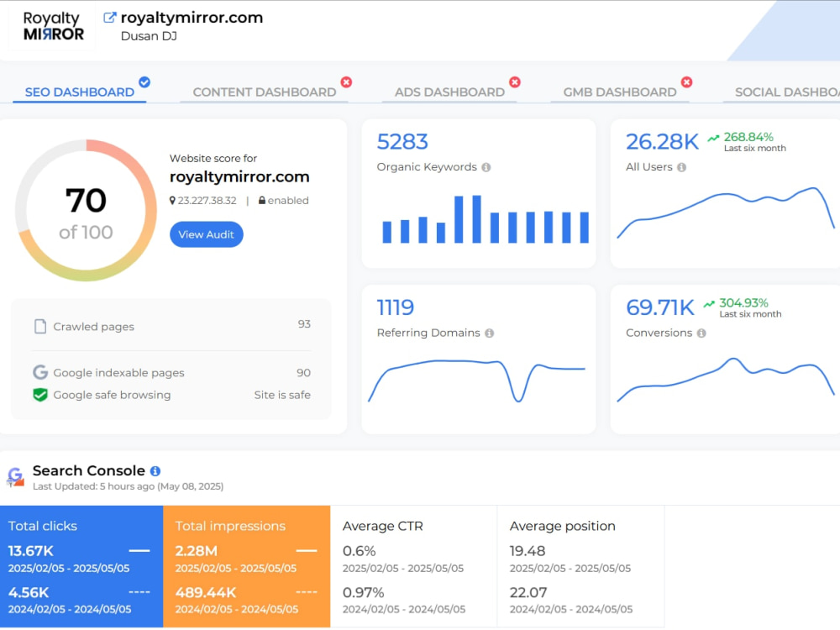Click the 26.28K all users value
This screenshot has height=630, width=840.
point(662,142)
